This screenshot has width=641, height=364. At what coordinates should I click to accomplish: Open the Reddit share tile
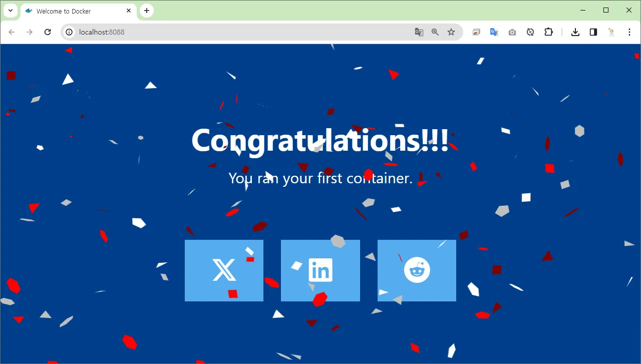point(417,270)
